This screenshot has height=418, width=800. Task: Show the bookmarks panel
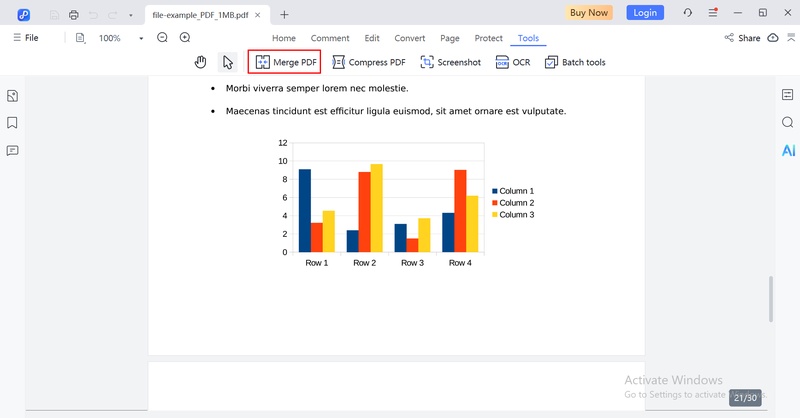(13, 123)
